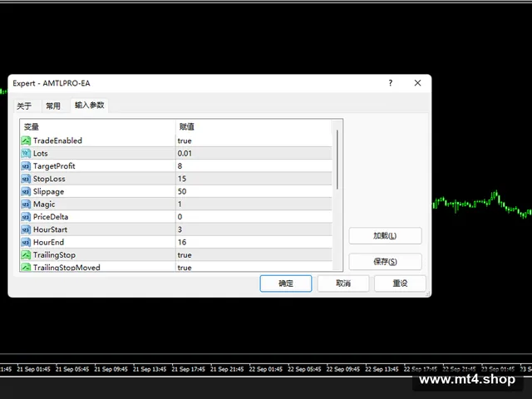Viewport: 532px width, 399px height.
Task: Click the StopLoss value 15
Action: [182, 179]
